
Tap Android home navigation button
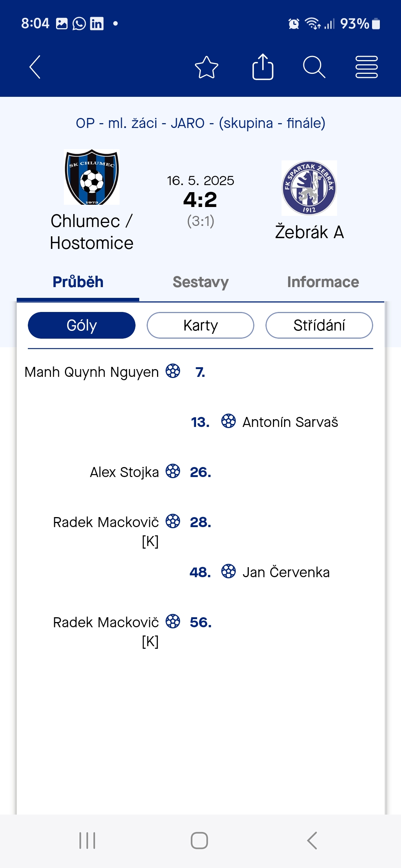pyautogui.click(x=199, y=841)
